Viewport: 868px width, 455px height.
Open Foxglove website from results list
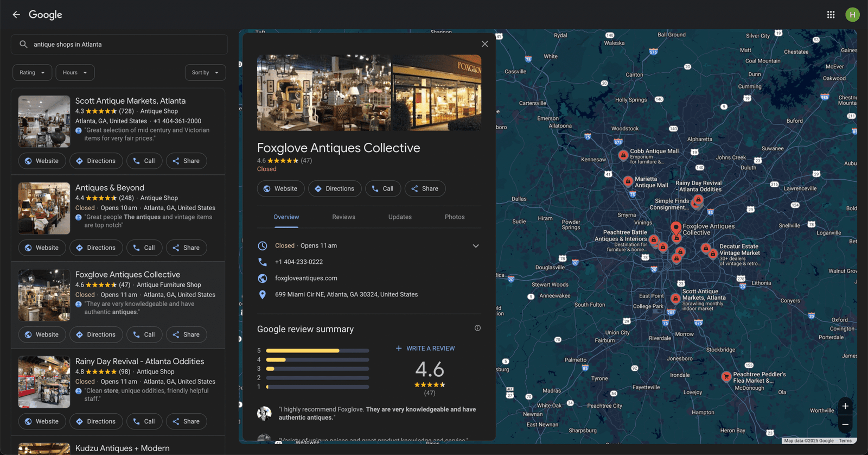[x=42, y=334]
